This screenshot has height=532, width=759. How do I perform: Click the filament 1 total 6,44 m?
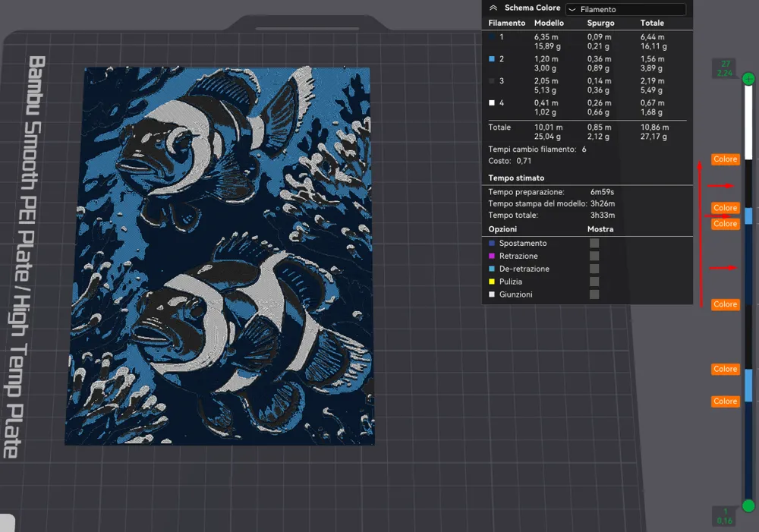pos(653,36)
